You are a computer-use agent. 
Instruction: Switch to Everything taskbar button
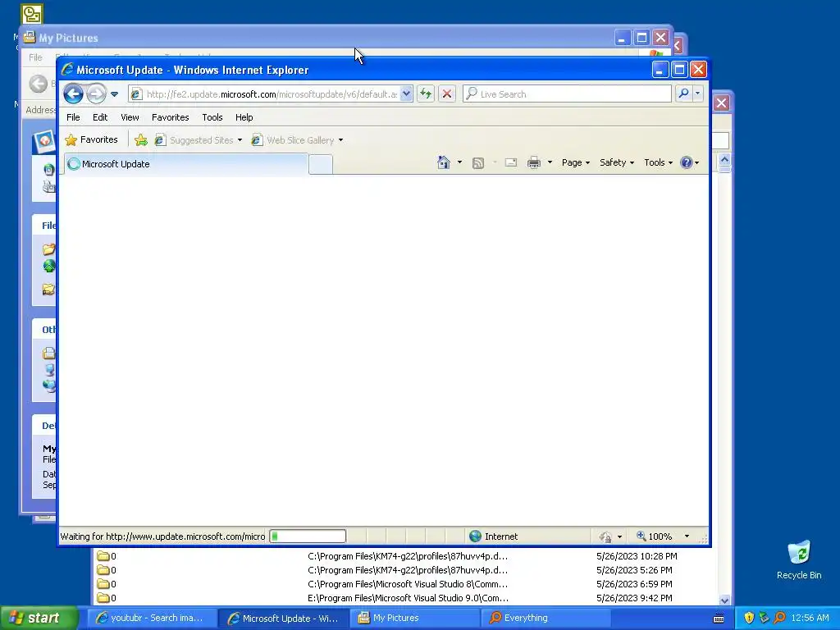(x=546, y=618)
